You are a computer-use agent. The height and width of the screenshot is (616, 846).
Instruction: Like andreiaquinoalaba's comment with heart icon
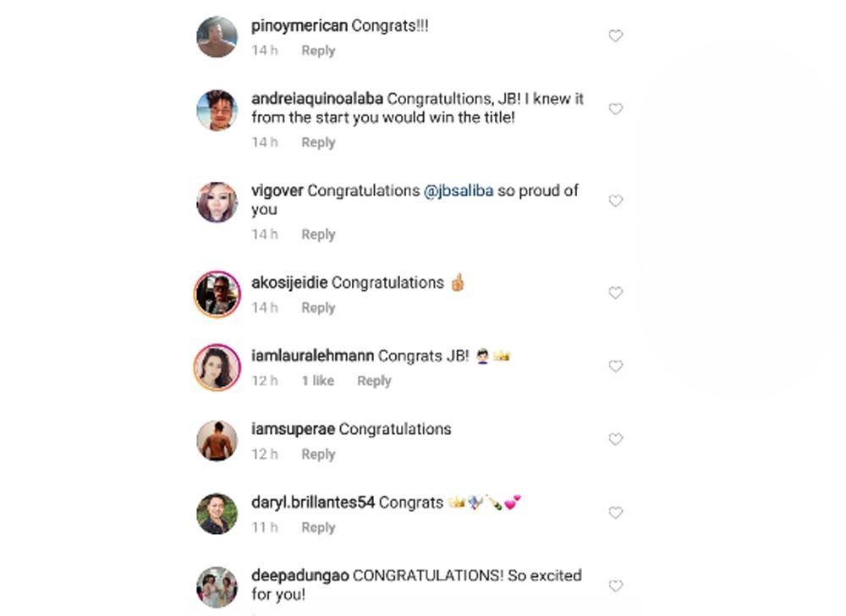616,109
